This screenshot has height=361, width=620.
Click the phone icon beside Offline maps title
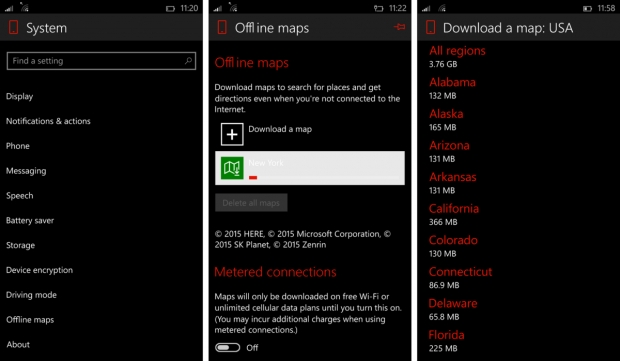pyautogui.click(x=222, y=27)
